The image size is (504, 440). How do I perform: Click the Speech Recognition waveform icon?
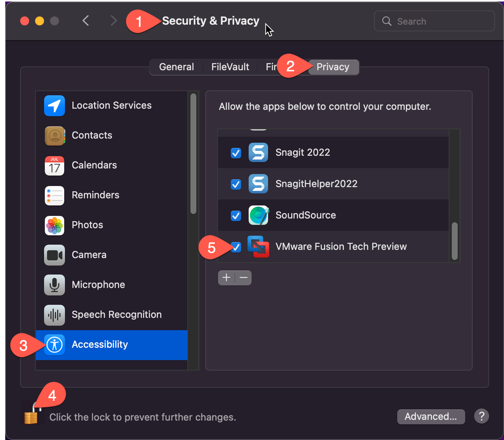point(55,315)
